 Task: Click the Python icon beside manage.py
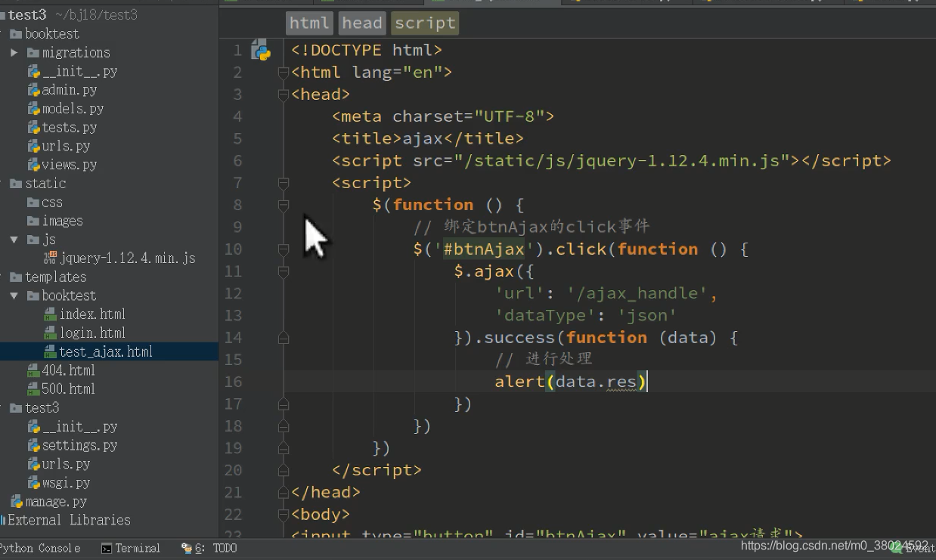click(x=17, y=502)
